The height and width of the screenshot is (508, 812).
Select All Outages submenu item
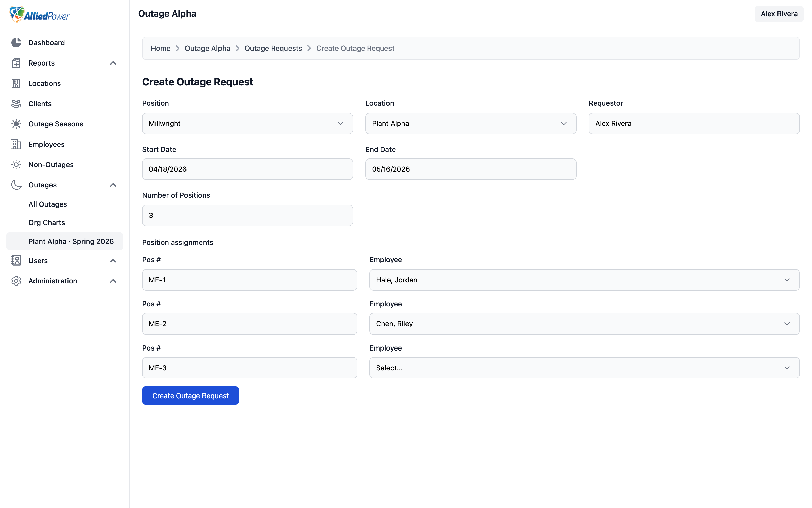pyautogui.click(x=64, y=204)
